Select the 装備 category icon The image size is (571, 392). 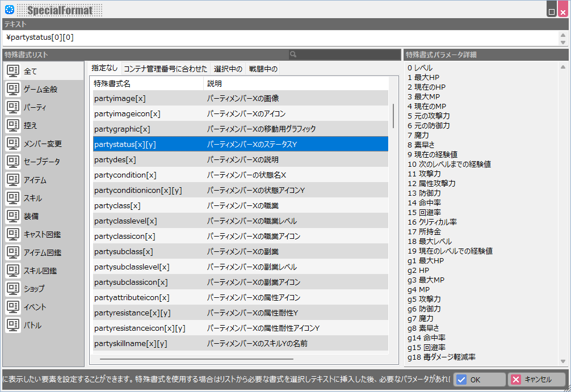(x=13, y=216)
